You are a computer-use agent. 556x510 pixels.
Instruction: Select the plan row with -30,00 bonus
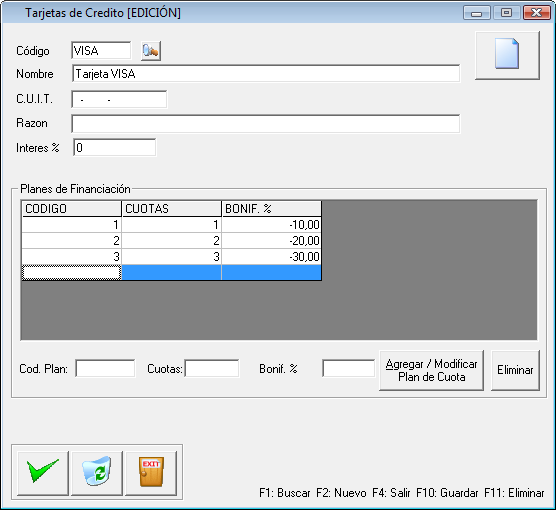tap(172, 256)
